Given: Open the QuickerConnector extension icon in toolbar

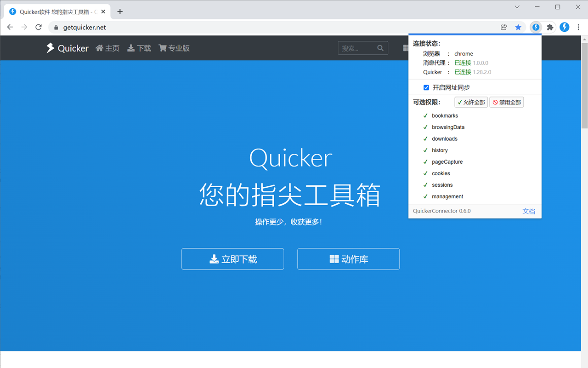Looking at the screenshot, I should (x=536, y=27).
